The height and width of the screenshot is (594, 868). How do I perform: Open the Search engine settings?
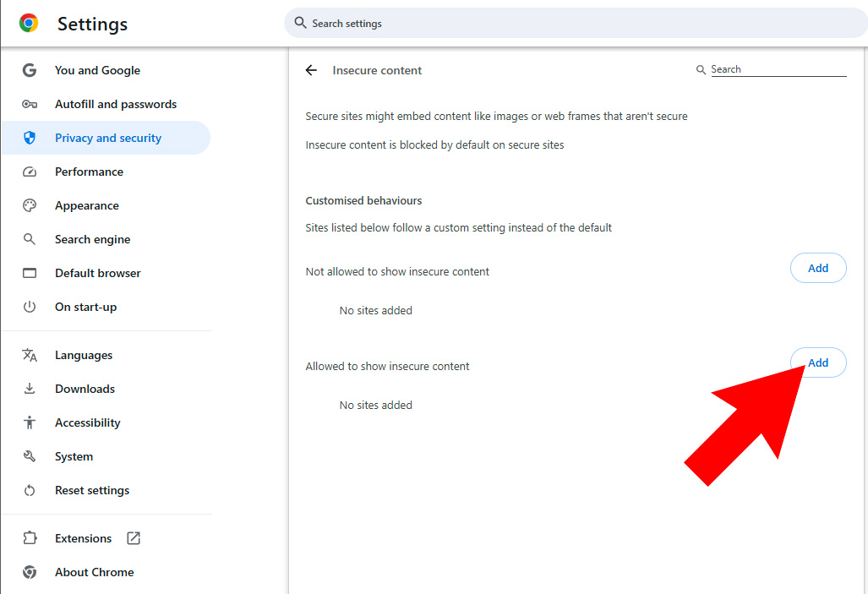pos(92,239)
